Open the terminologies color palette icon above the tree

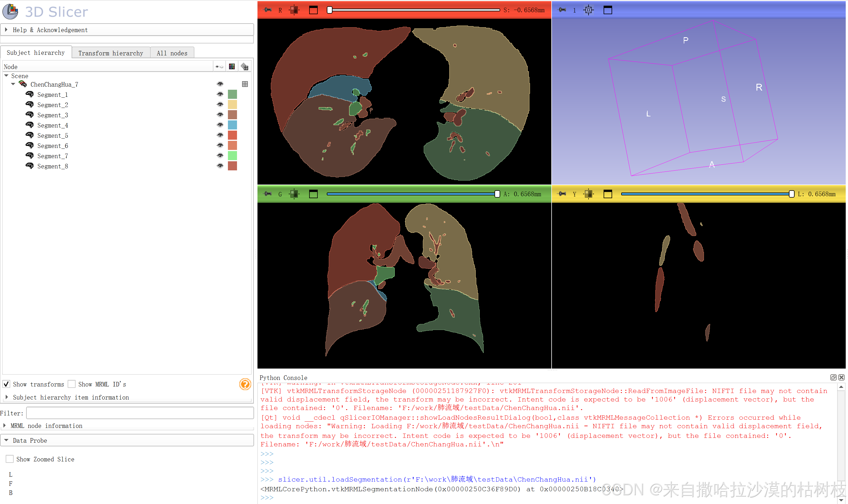(x=232, y=66)
